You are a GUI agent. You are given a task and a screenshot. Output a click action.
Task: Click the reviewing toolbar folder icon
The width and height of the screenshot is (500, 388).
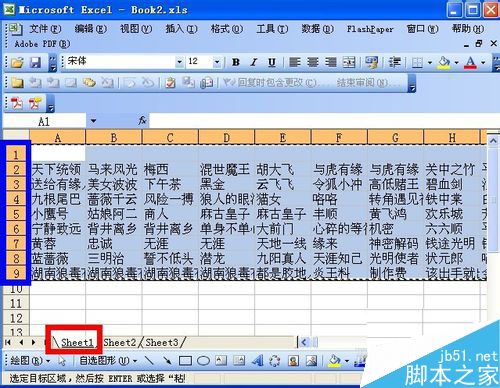click(x=17, y=82)
